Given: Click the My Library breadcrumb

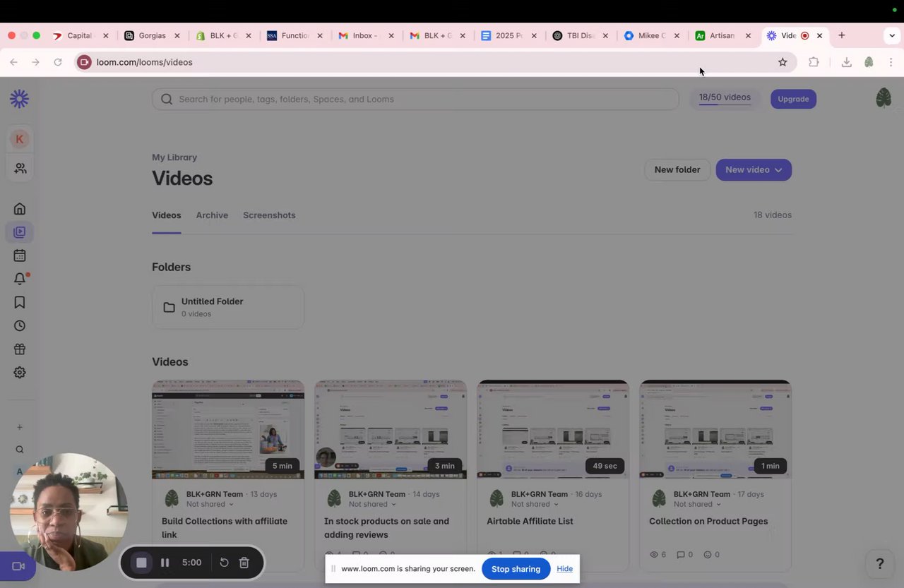Looking at the screenshot, I should point(174,157).
